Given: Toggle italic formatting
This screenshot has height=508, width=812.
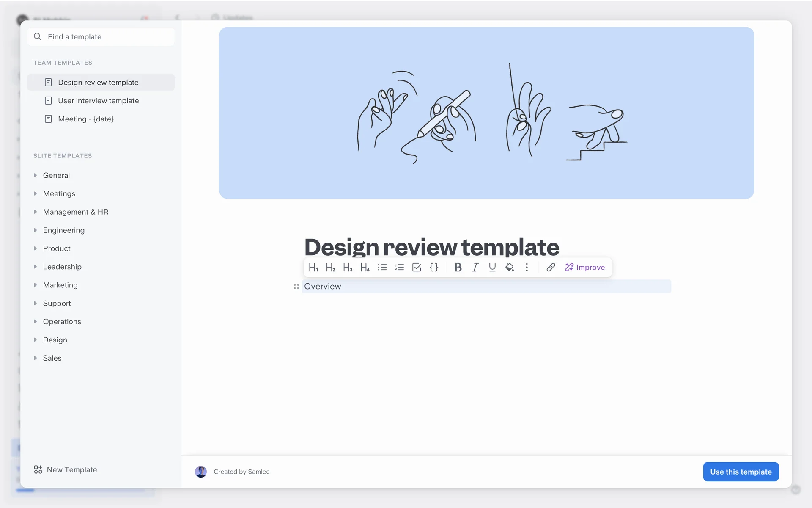Looking at the screenshot, I should click(x=475, y=267).
